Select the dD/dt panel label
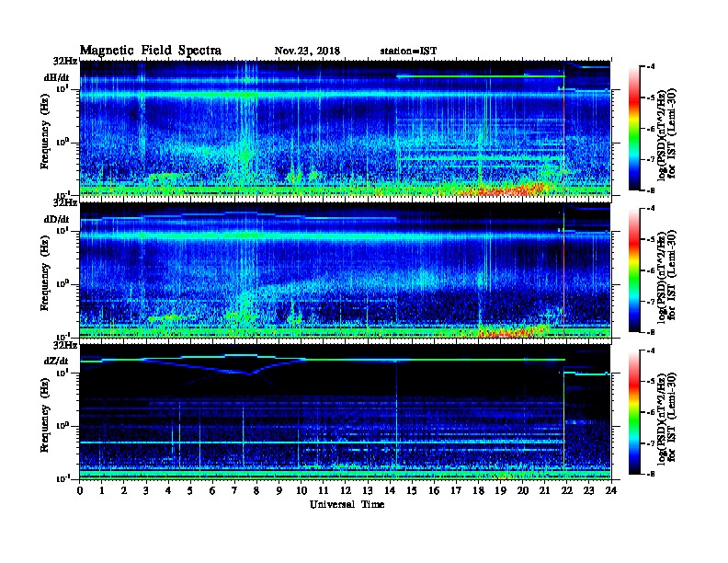 [57, 219]
